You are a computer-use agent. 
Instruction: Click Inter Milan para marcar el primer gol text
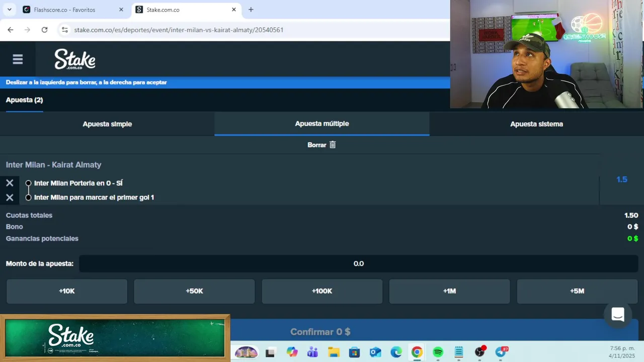click(94, 198)
